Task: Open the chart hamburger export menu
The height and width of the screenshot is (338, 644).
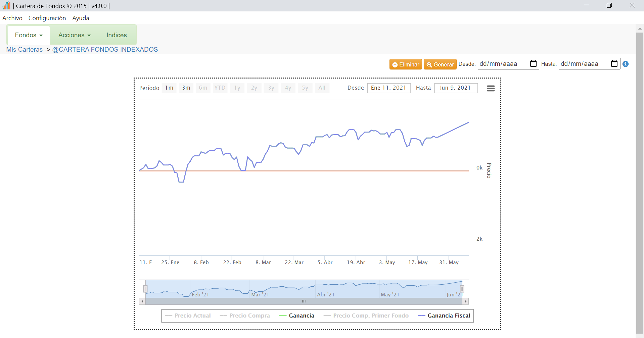Action: (491, 88)
